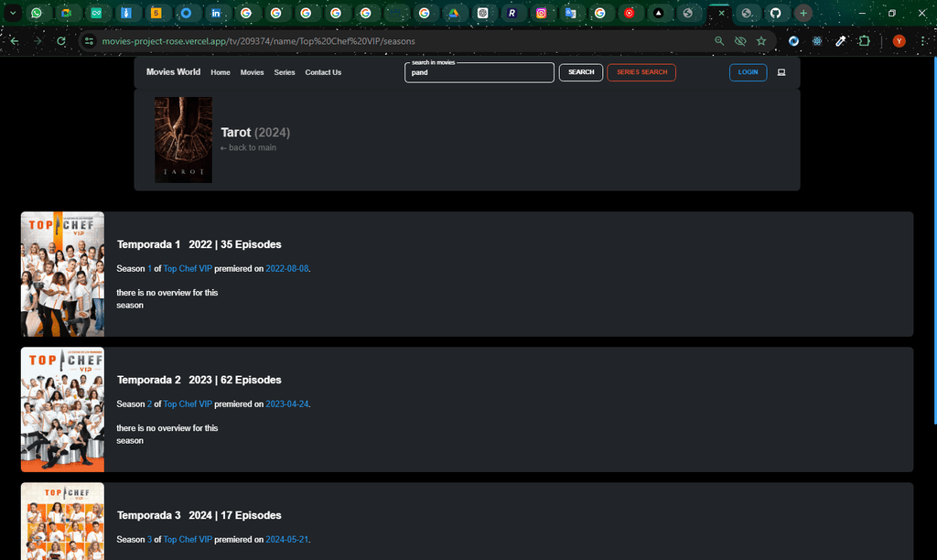Close the current active browser tab
The width and height of the screenshot is (937, 560).
pos(721,13)
